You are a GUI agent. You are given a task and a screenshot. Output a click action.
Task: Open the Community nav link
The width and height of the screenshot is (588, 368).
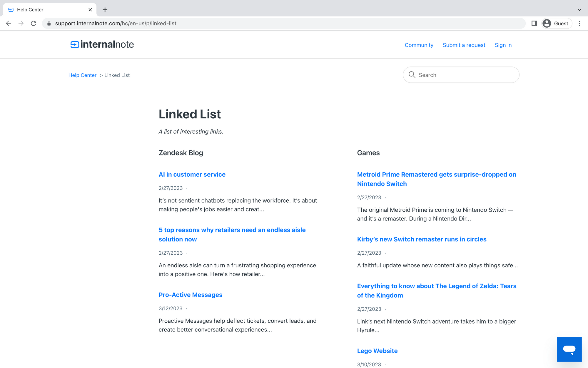click(x=419, y=45)
